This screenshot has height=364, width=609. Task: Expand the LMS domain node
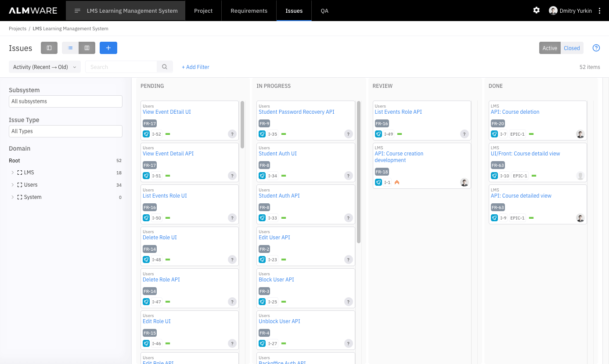pyautogui.click(x=12, y=173)
